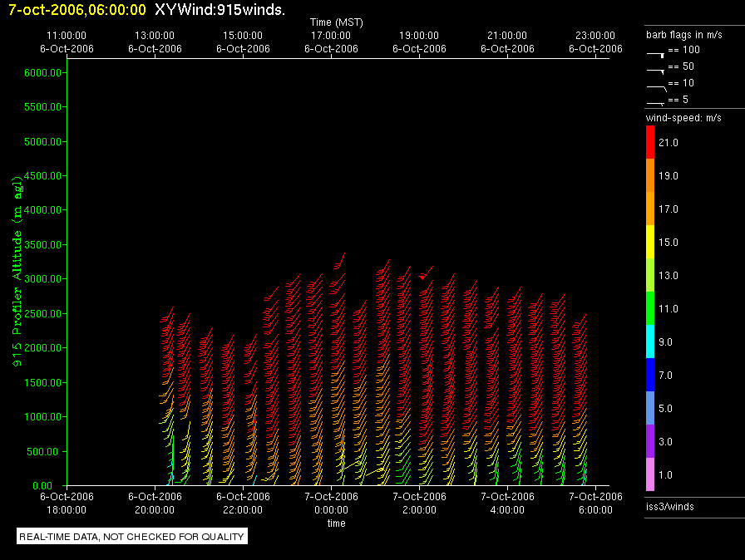Click the 915 Profiler Altitude axis title
This screenshot has width=745, height=560.
[17, 271]
